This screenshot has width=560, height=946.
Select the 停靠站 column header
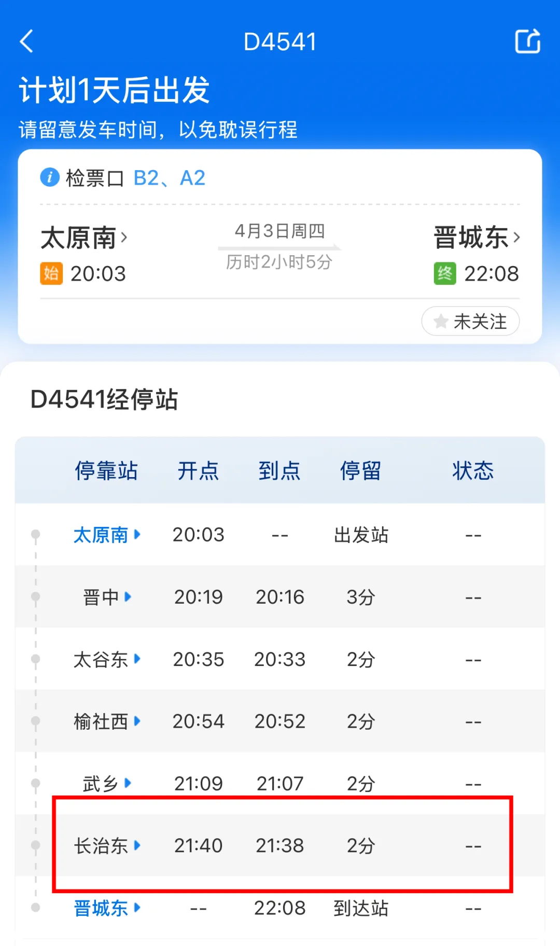[x=106, y=470]
